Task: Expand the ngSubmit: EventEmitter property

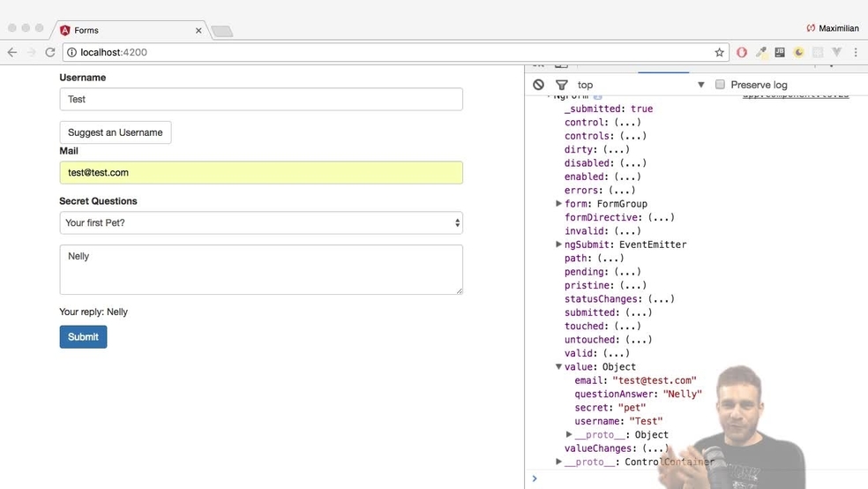Action: [558, 244]
